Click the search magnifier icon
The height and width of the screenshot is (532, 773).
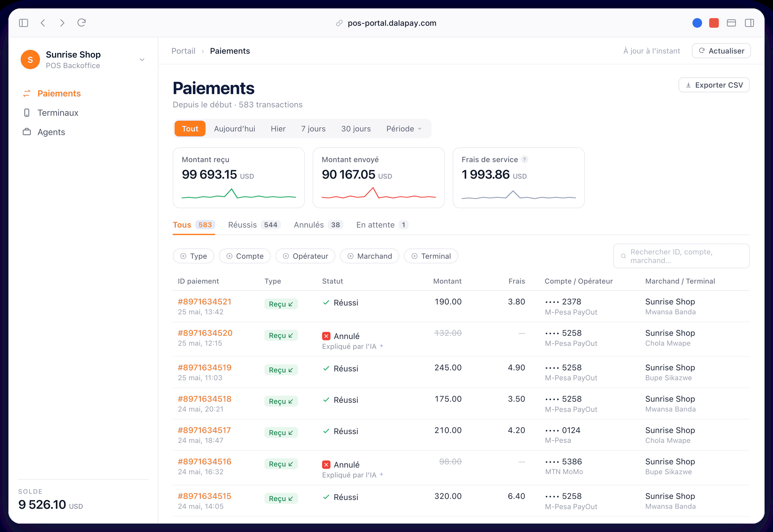pos(623,256)
